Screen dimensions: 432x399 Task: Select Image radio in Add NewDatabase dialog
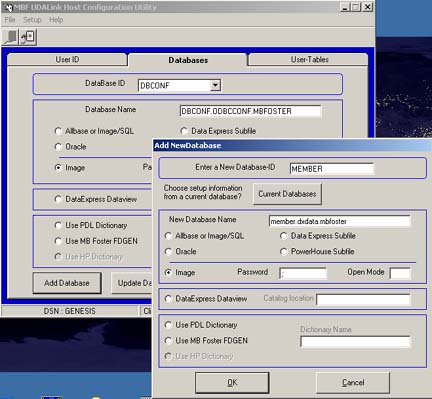tap(168, 272)
